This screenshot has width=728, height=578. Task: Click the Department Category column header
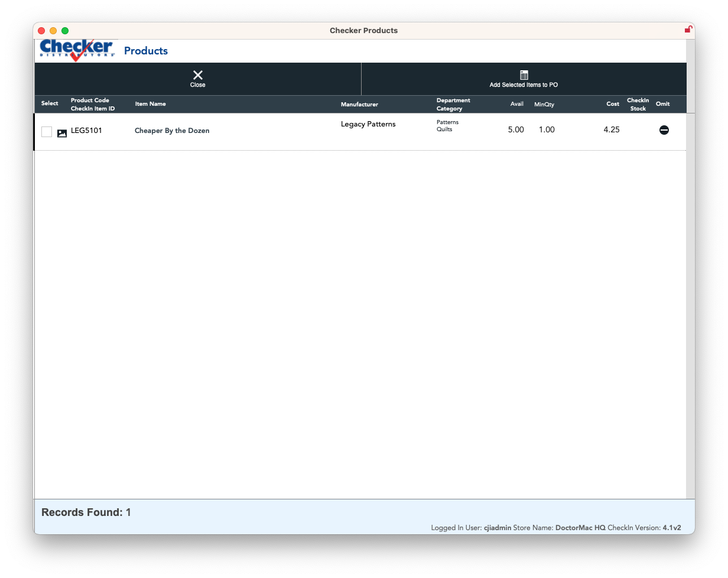[x=453, y=105]
